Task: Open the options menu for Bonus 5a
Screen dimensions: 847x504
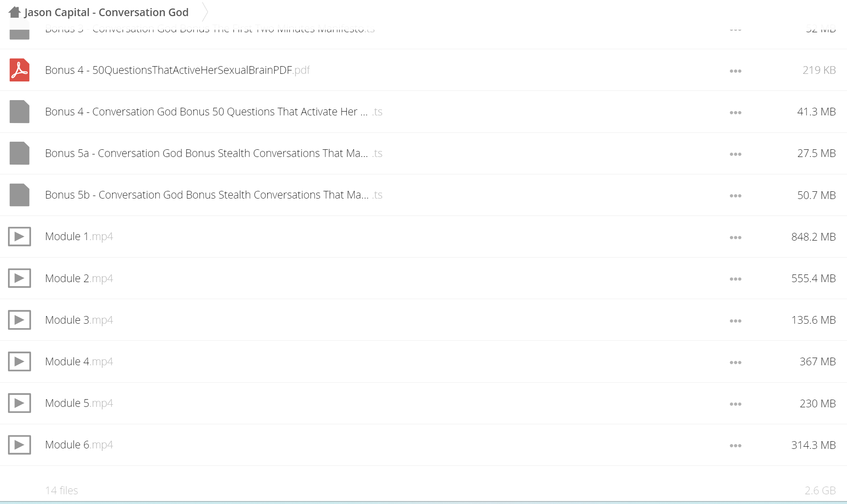Action: pos(735,154)
